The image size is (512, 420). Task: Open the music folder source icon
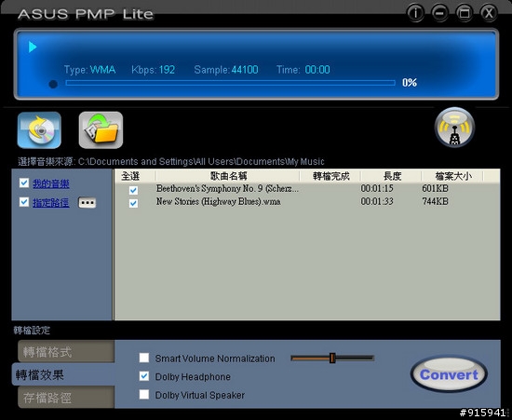pos(101,130)
